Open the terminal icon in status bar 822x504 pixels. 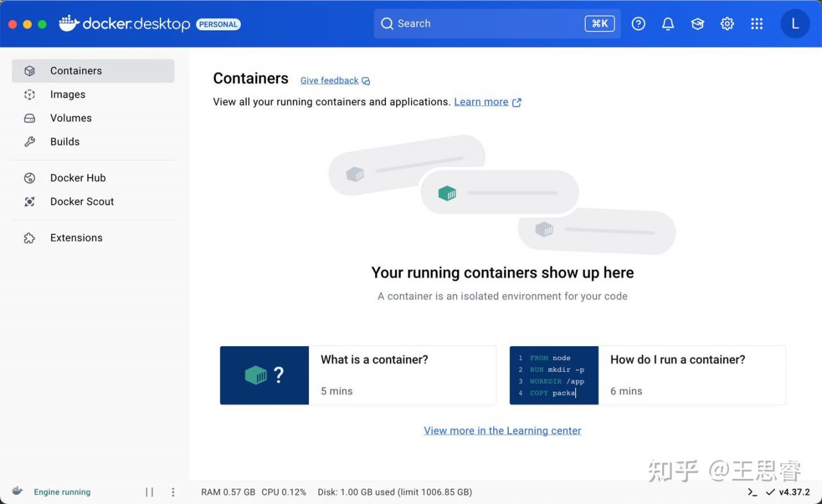tap(752, 492)
